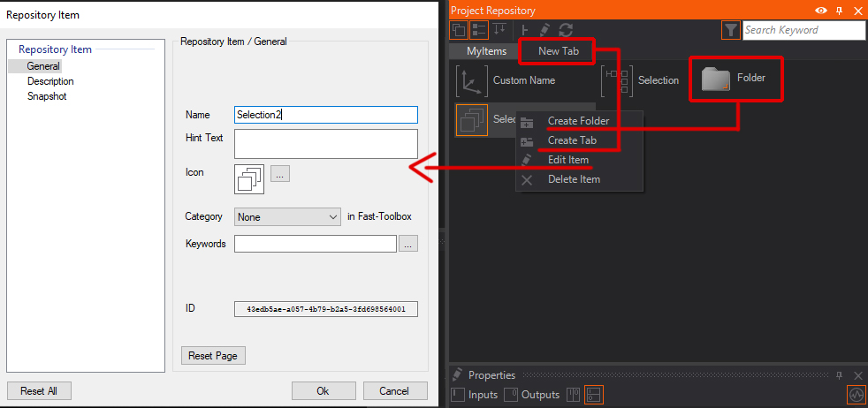Click the Selection tree-list item icon
This screenshot has width=868, height=408.
tap(615, 80)
